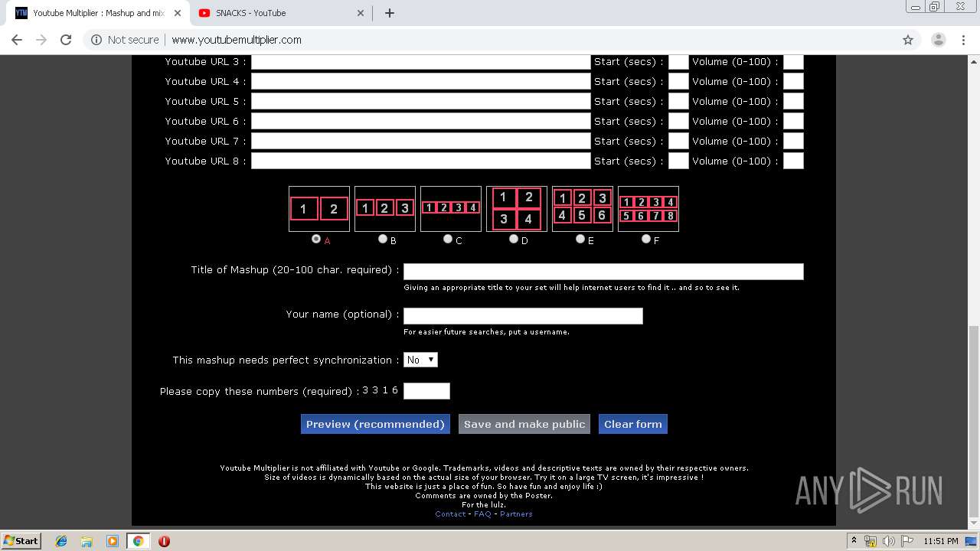The height and width of the screenshot is (551, 980).
Task: Focus the Youtube URL 6 field
Action: click(x=421, y=121)
